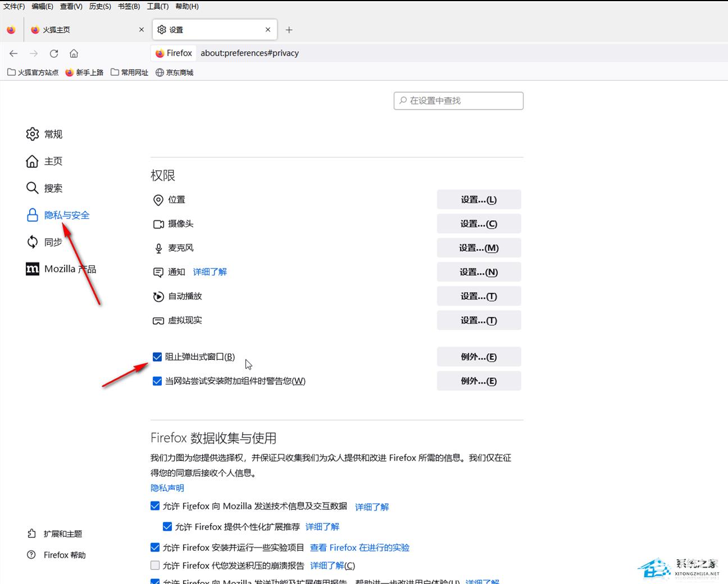Open 例外 button for 阻止弹出式窗口
Screen dimensions: 728x584
click(479, 357)
